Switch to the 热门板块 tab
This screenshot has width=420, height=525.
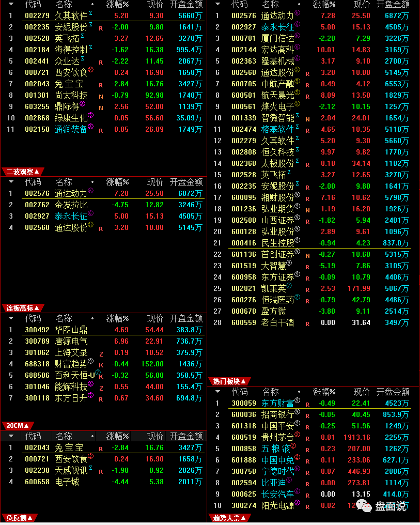point(229,381)
